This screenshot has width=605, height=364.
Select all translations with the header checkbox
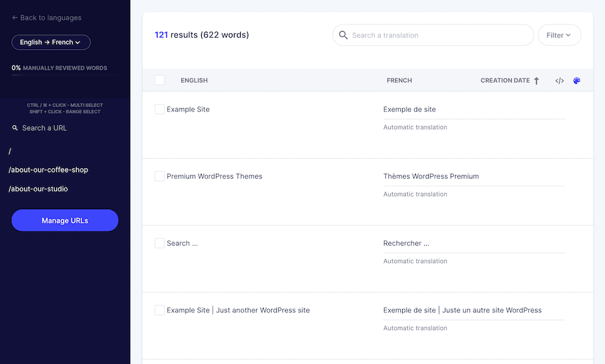(159, 80)
